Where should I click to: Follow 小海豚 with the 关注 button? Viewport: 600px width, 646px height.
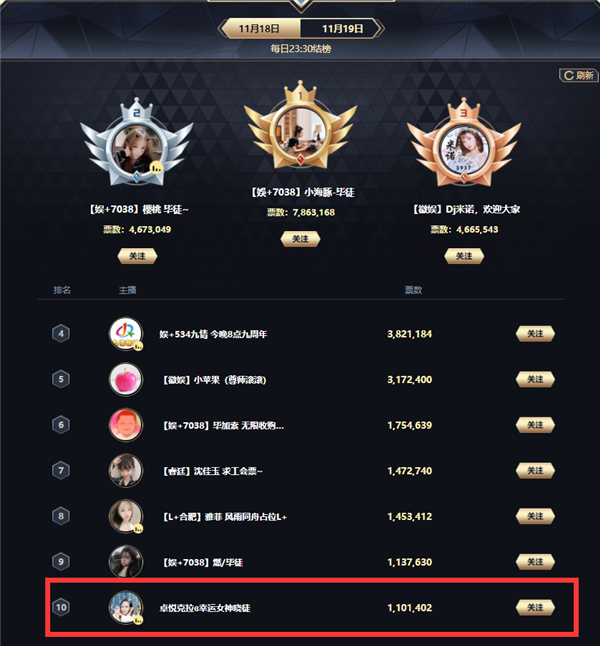(x=300, y=239)
